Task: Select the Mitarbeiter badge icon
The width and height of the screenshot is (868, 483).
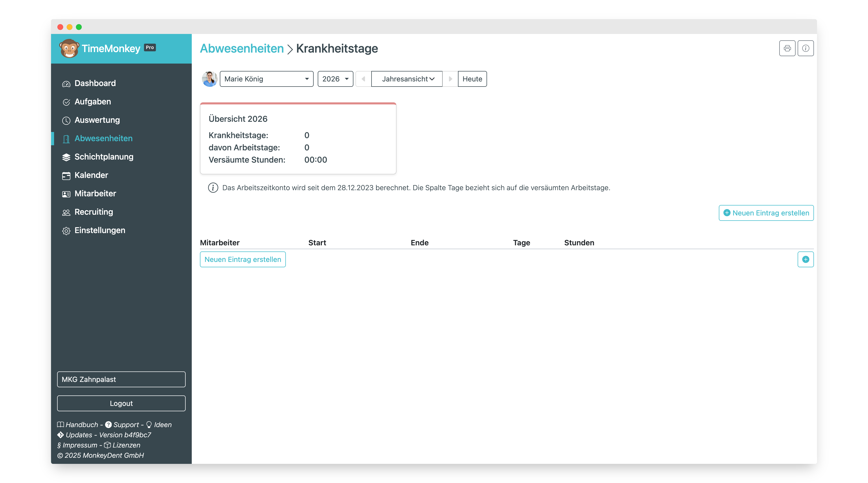Action: [66, 194]
